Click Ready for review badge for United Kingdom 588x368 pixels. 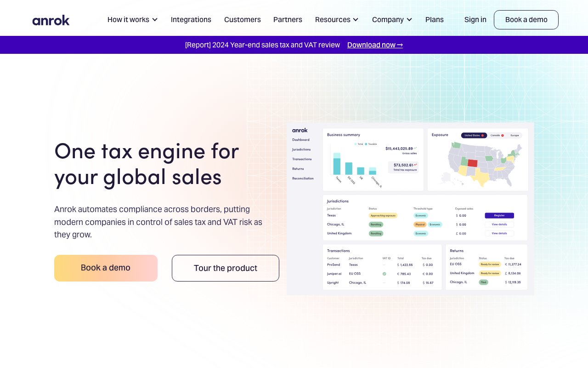pos(490,273)
